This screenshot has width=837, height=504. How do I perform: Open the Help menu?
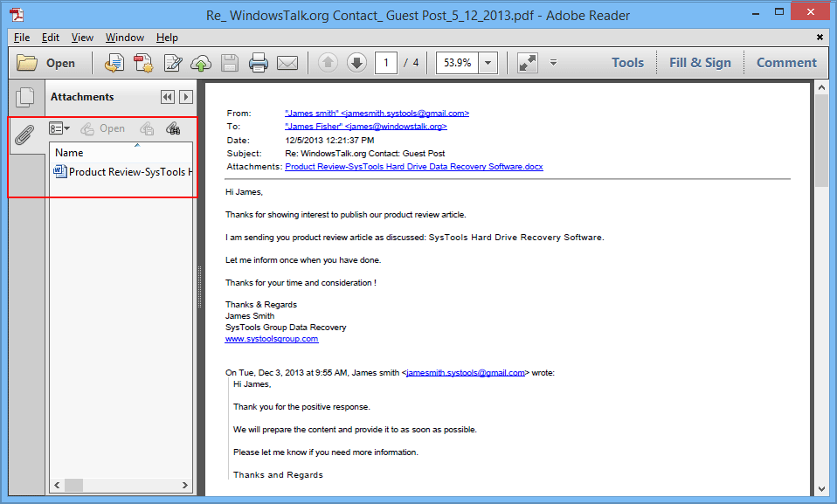pyautogui.click(x=167, y=38)
